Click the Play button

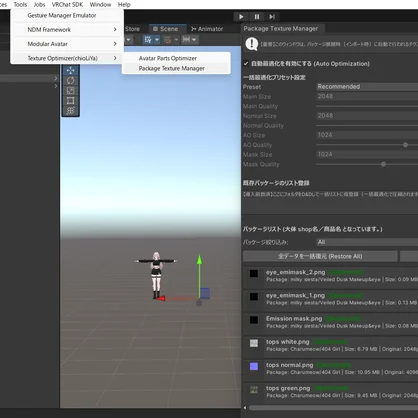pyautogui.click(x=241, y=17)
